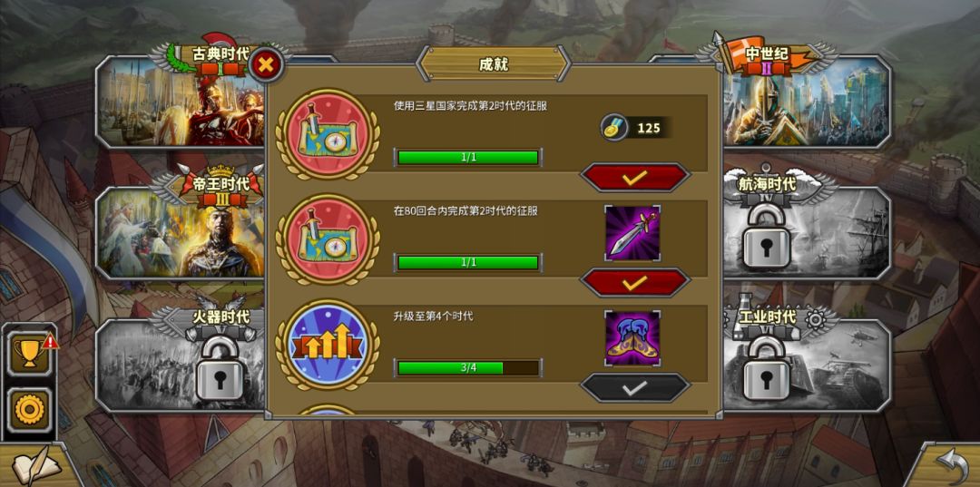Viewport: 980px width, 487px height.
Task: Open the gear settings icon
Action: (x=29, y=410)
